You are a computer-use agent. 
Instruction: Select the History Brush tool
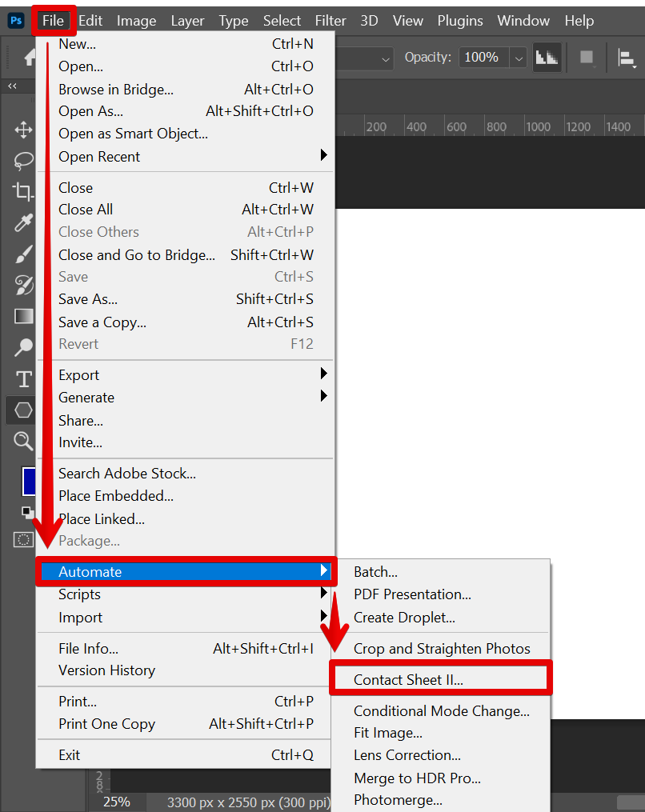pos(23,285)
